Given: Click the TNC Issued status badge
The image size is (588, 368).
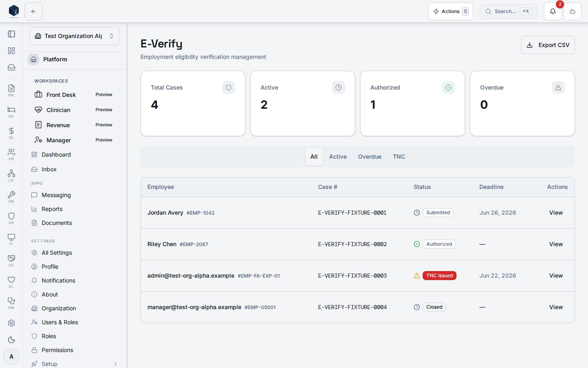Looking at the screenshot, I should 439,276.
